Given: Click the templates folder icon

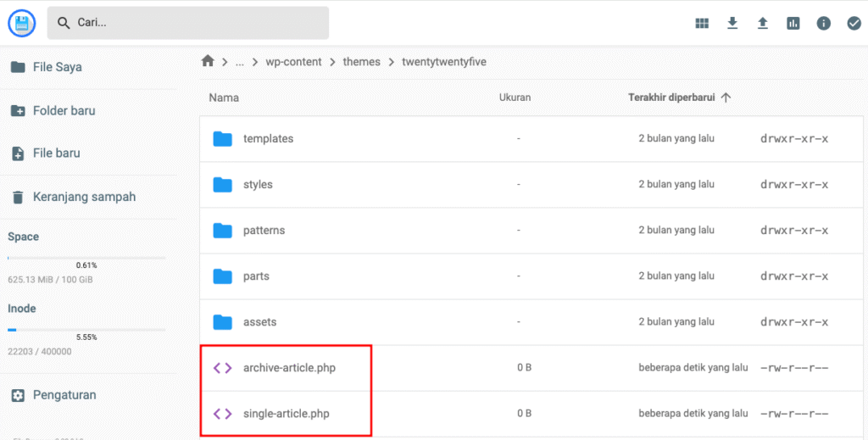Looking at the screenshot, I should (223, 139).
